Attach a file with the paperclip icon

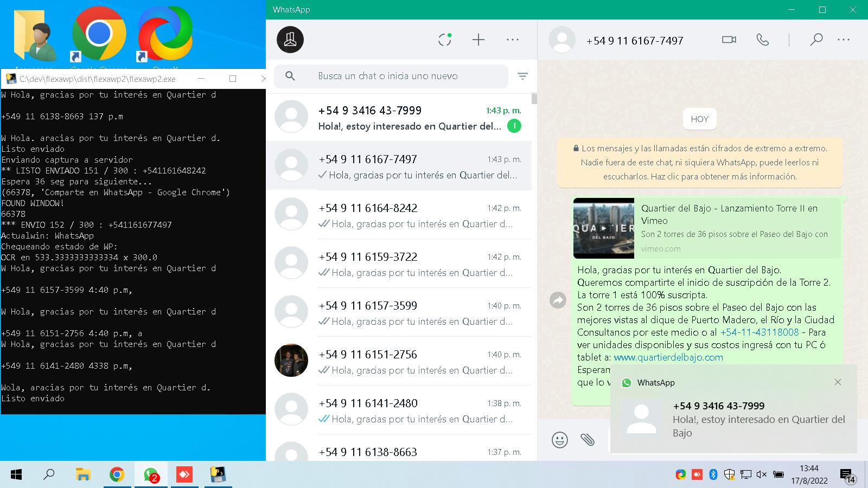[x=588, y=439]
